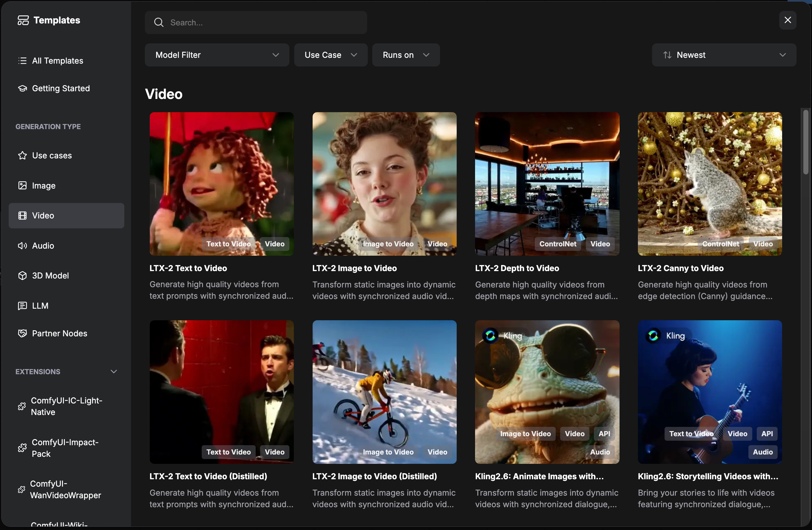Select the Video category icon in sidebar

pyautogui.click(x=22, y=215)
